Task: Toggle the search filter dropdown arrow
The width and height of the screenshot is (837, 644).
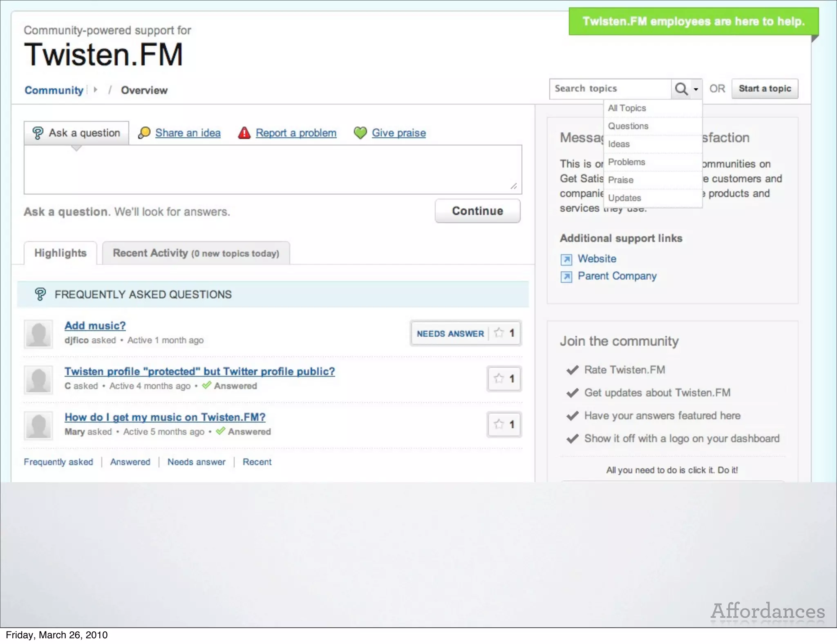Action: tap(696, 89)
